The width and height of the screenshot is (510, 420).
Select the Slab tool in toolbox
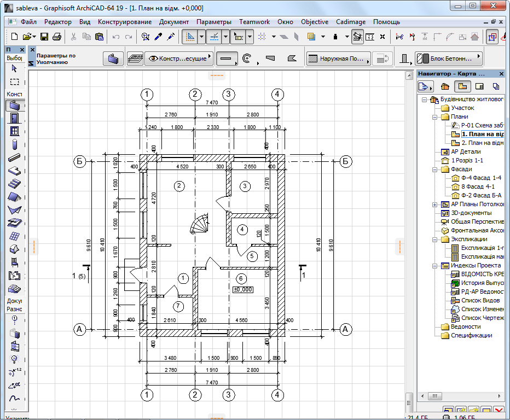tap(14, 171)
